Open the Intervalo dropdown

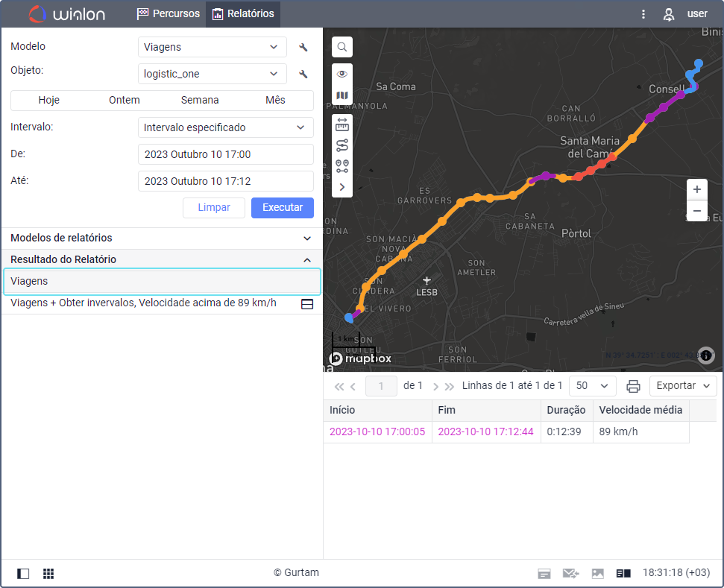pos(225,127)
